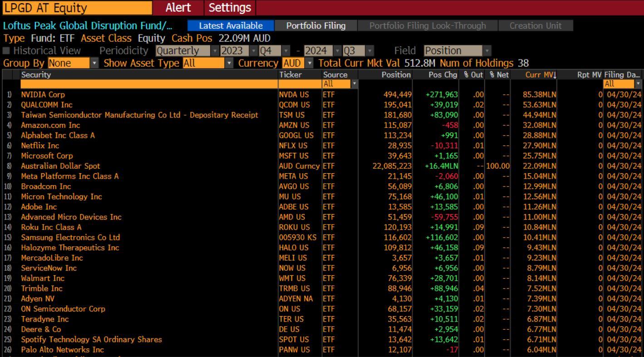Open the Field Position dropdown

pos(458,51)
